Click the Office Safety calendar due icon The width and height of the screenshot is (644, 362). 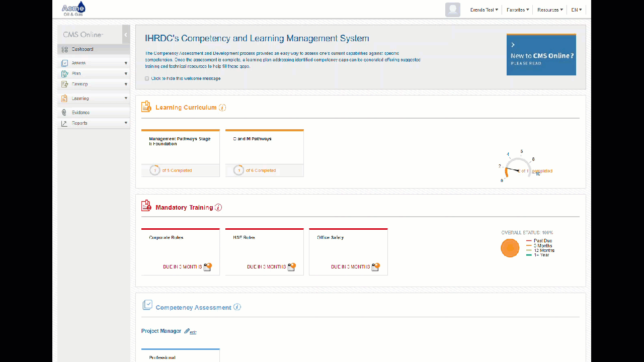pos(376,266)
